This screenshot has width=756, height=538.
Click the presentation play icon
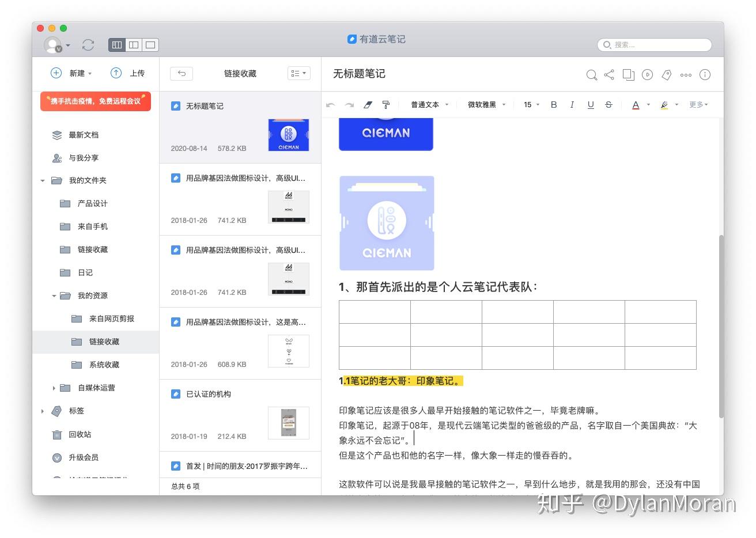tap(648, 75)
